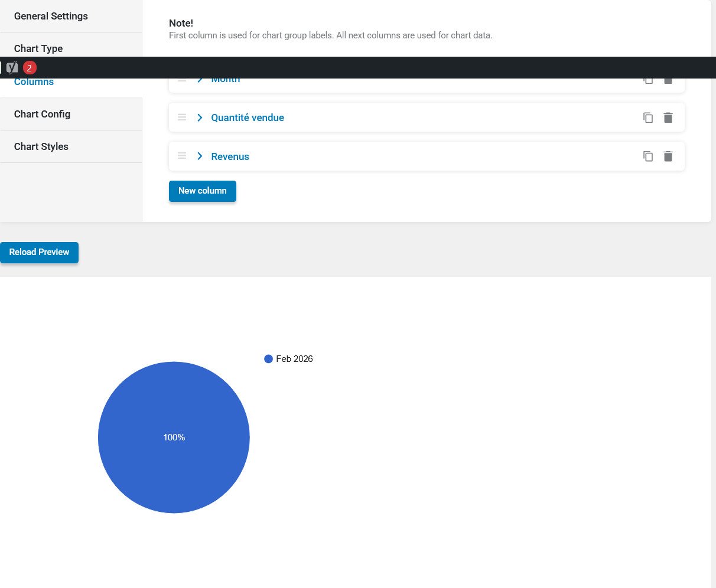Screen dimensions: 716x588
Task: Duplicate the Revenus column
Action: 648,156
